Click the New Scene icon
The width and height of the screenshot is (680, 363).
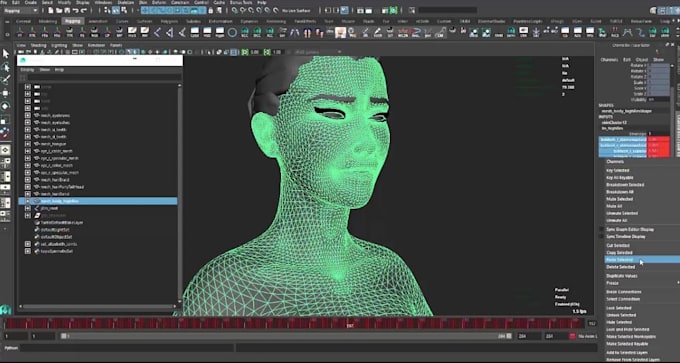(51, 10)
